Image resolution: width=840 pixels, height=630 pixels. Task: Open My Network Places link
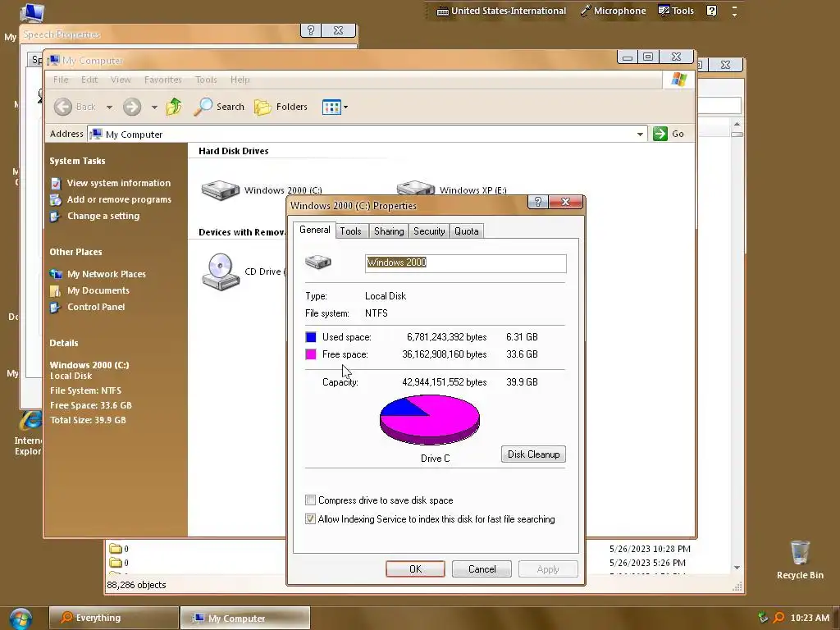[106, 274]
